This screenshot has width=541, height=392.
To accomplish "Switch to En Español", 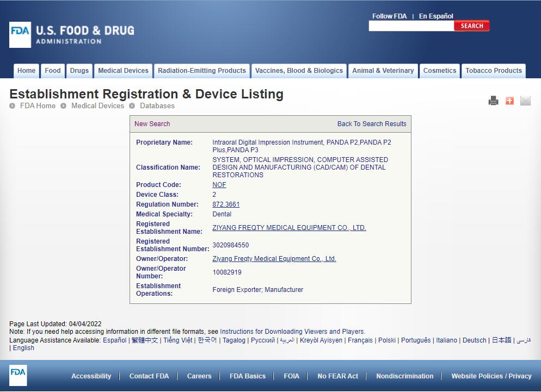I will pos(436,16).
